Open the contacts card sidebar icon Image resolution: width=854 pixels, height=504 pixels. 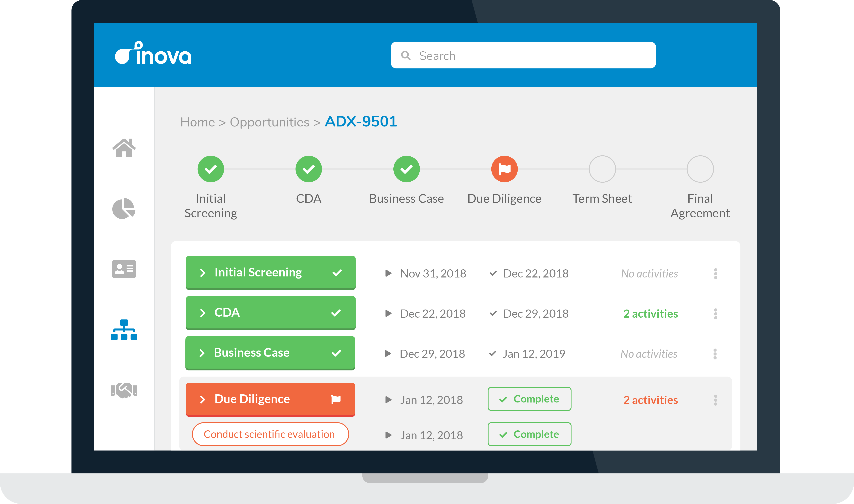click(x=124, y=269)
